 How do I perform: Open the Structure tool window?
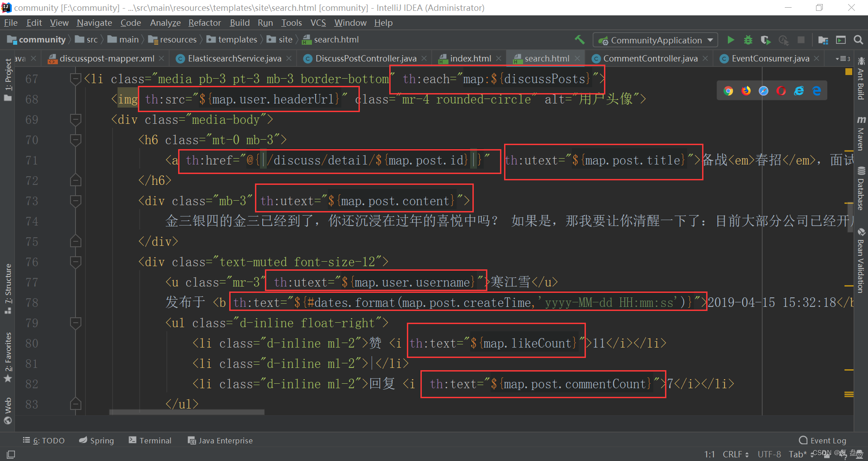[8, 289]
